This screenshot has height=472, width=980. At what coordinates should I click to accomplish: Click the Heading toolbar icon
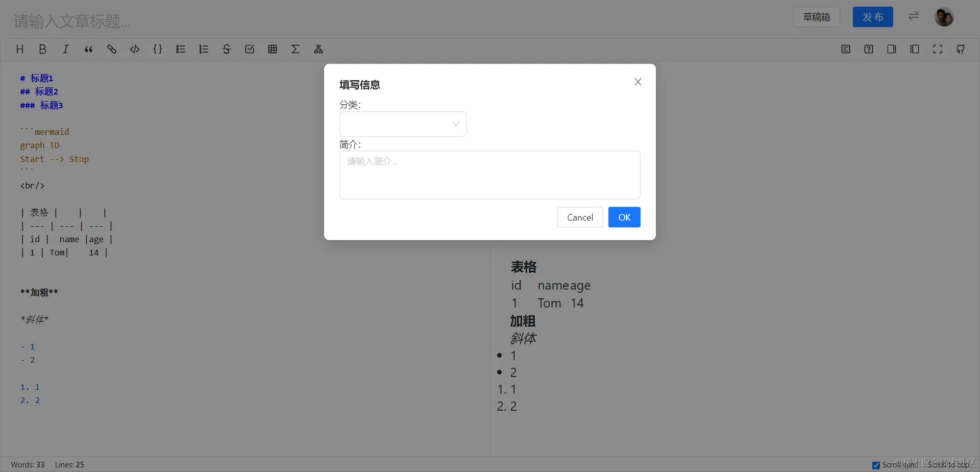pos(20,49)
